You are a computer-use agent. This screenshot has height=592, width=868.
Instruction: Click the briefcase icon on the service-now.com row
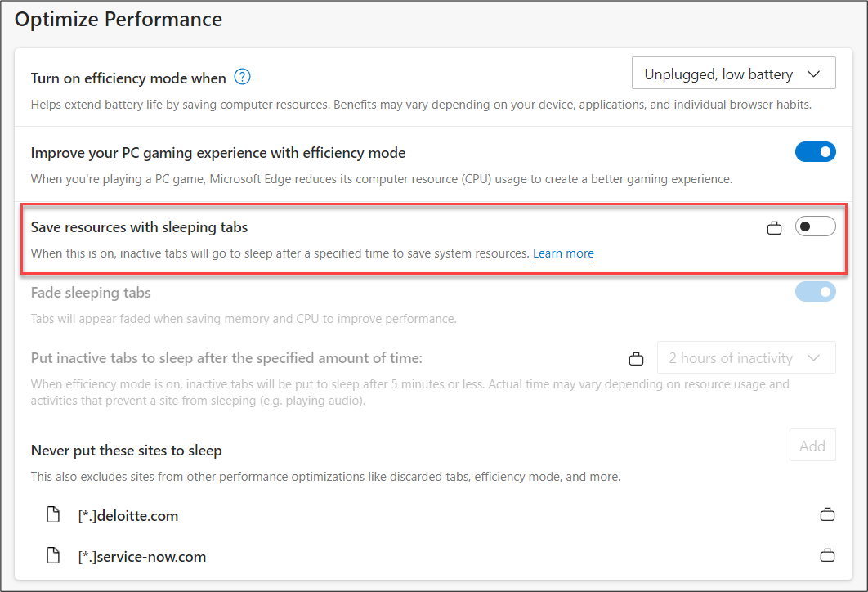pos(827,556)
